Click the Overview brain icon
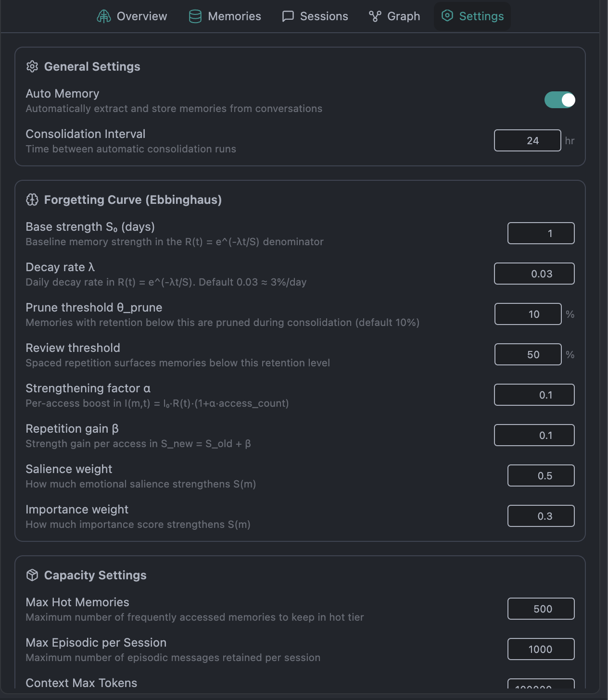 [104, 16]
